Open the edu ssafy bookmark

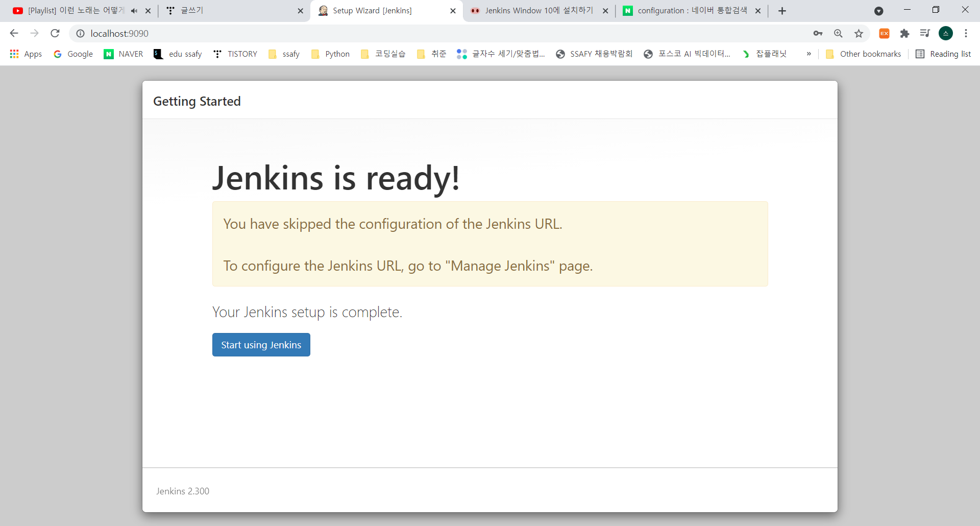[x=178, y=54]
